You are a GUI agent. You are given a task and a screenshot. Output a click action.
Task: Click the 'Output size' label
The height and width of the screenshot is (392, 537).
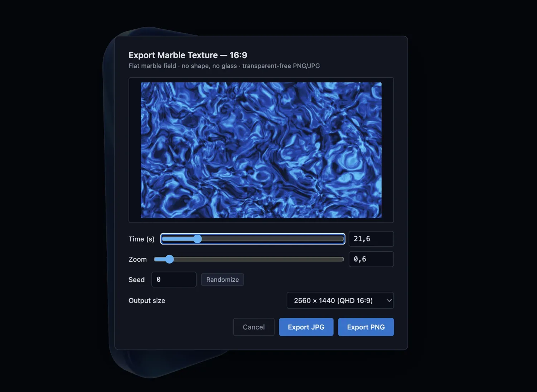pos(147,301)
